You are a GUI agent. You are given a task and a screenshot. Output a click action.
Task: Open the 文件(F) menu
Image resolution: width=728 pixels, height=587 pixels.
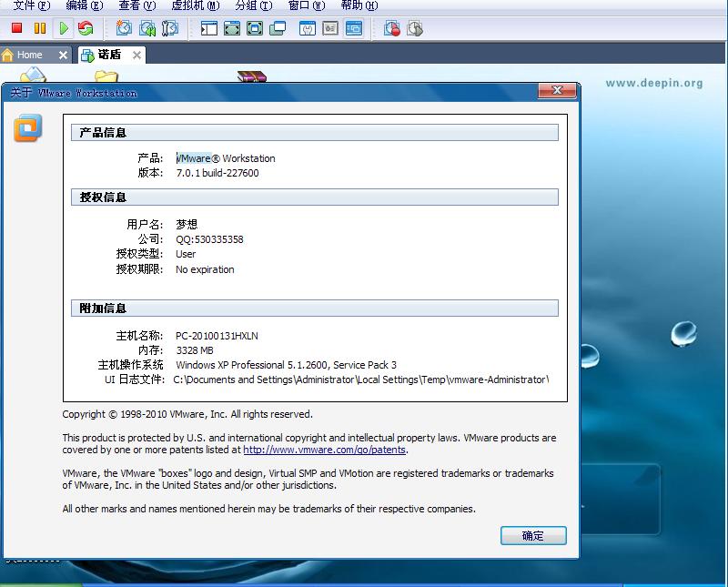[32, 5]
